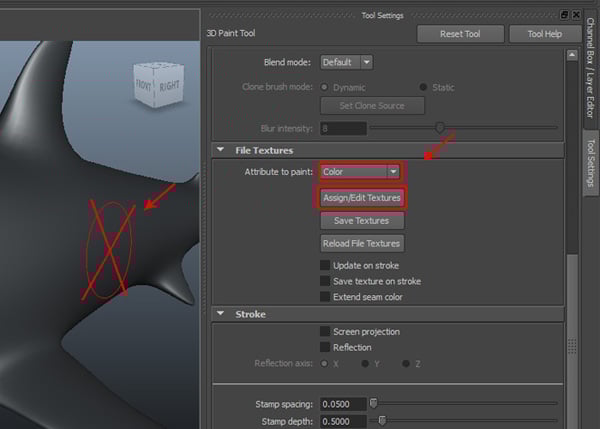Screen dimensions: 600x429
Task: Toggle Save texture on stroke
Action: (325, 281)
